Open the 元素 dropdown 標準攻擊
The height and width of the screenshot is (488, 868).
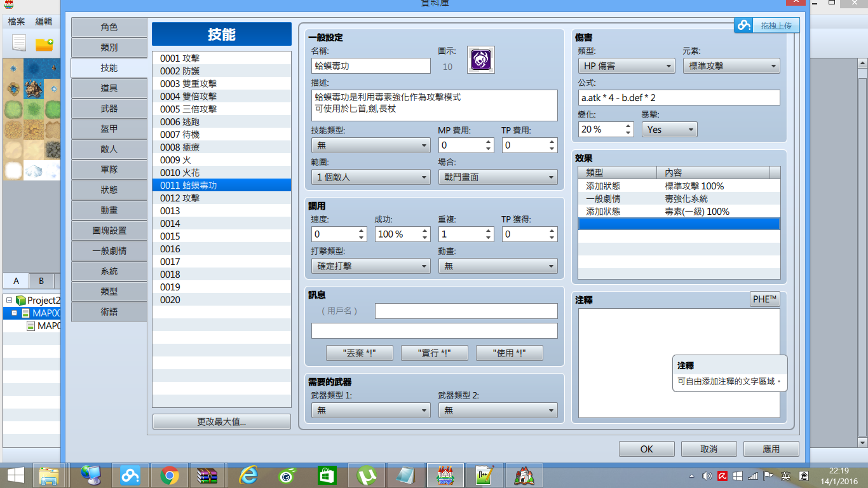point(731,65)
